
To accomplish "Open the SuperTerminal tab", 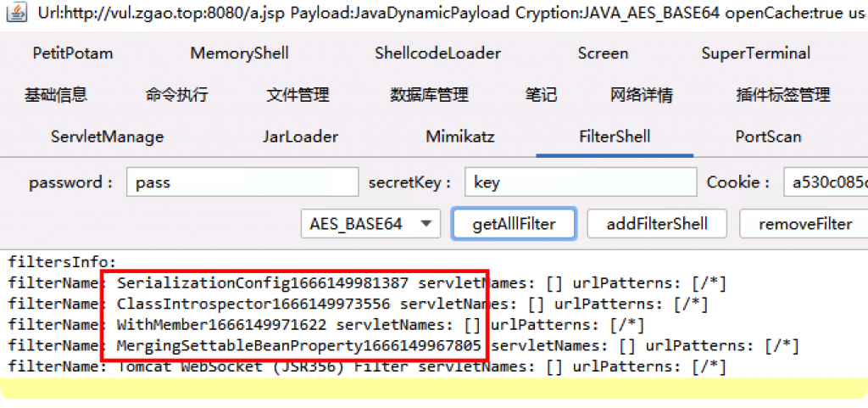I will coord(755,53).
